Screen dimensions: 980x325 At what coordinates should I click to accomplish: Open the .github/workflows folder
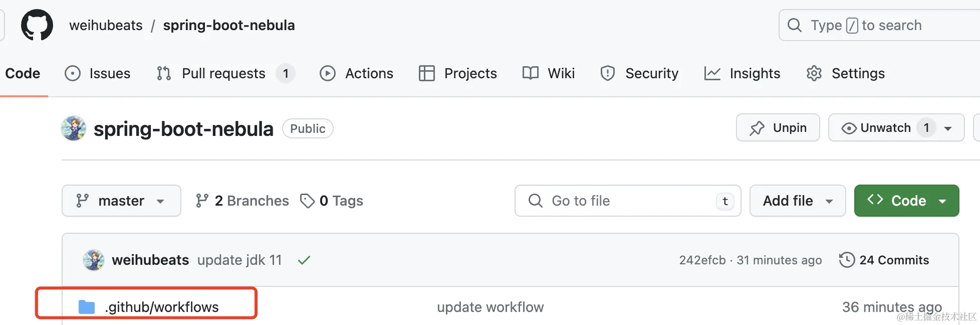[161, 307]
